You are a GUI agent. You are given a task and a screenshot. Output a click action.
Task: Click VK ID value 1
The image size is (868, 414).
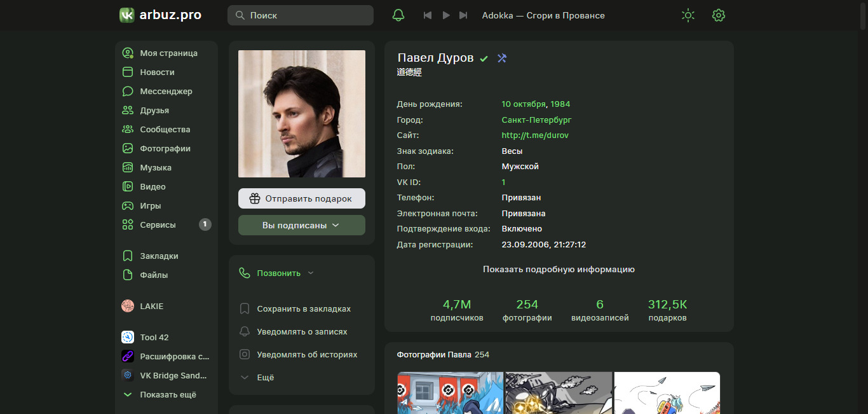click(x=504, y=183)
